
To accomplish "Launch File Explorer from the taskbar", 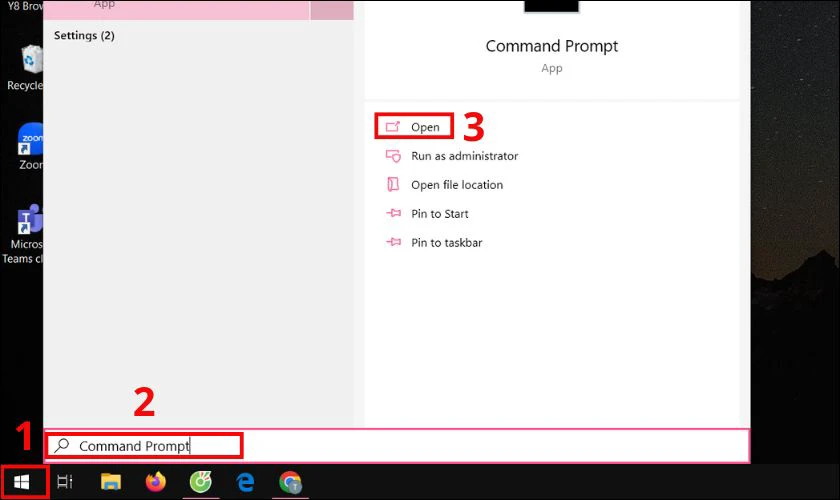I will click(111, 482).
